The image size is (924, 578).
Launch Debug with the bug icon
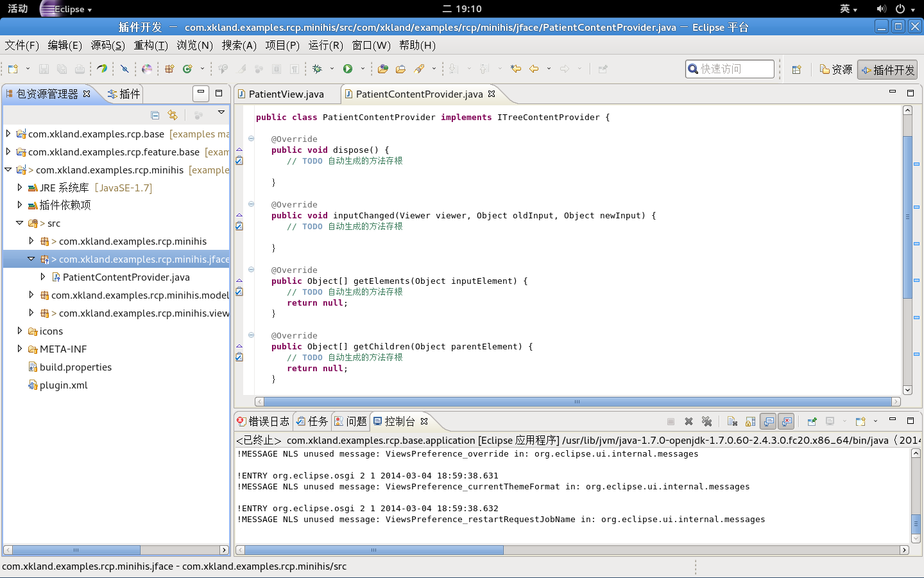click(317, 69)
